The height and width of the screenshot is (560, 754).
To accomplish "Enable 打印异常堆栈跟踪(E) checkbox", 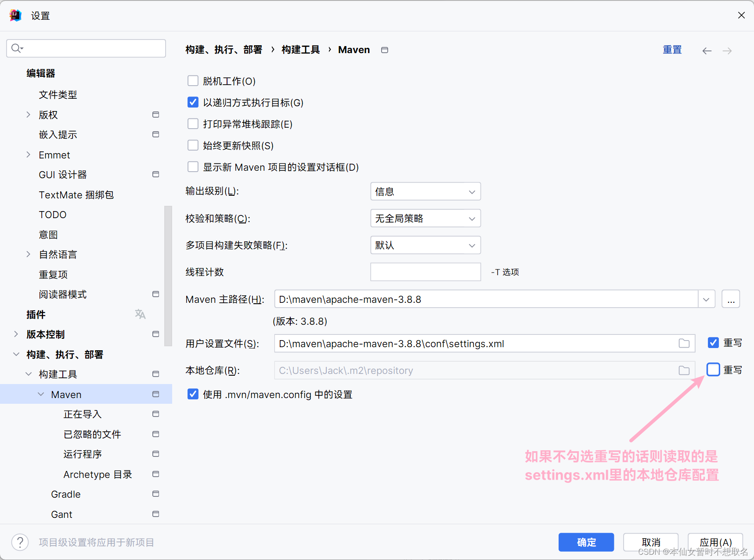I will (193, 124).
